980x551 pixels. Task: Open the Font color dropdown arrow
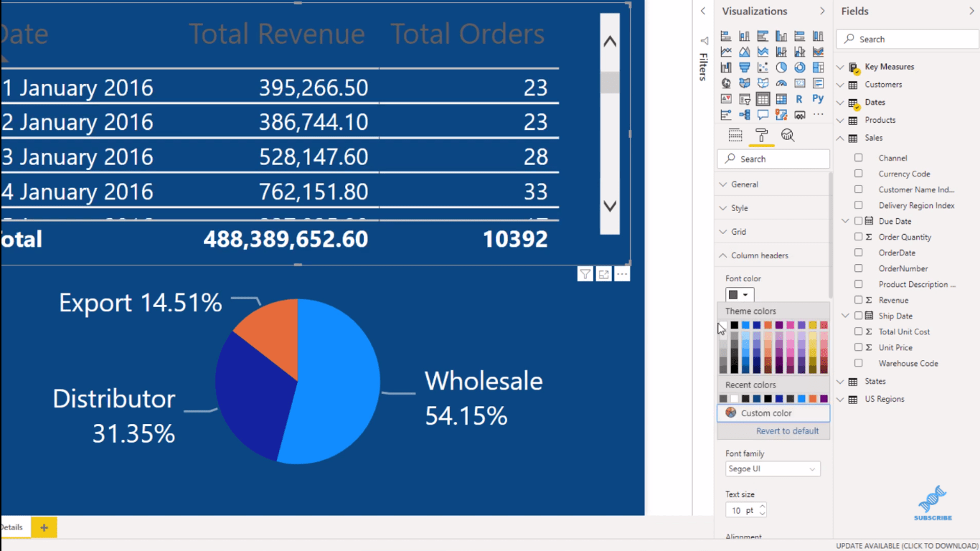746,295
